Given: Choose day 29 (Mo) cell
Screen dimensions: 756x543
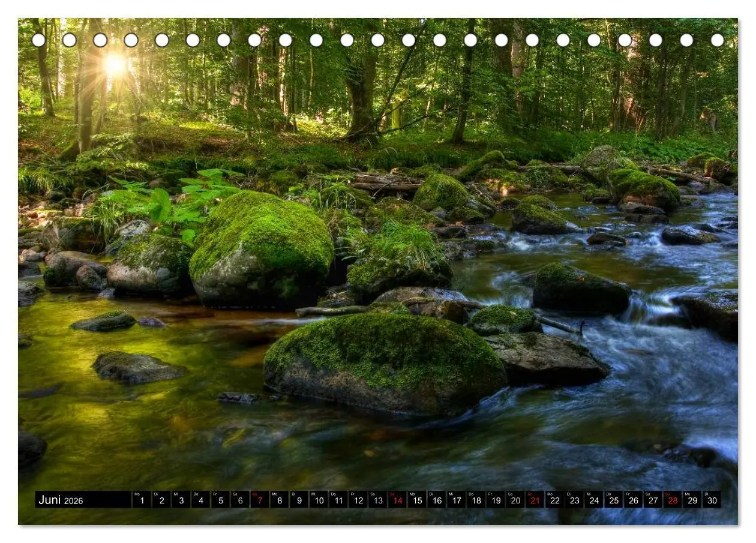Looking at the screenshot, I should click(692, 499).
